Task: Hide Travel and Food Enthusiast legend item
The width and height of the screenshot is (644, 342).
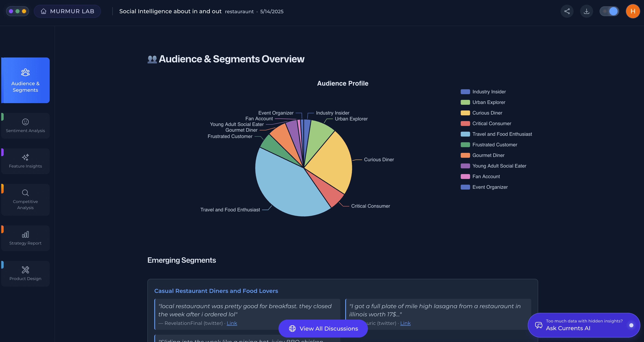Action: (x=502, y=134)
